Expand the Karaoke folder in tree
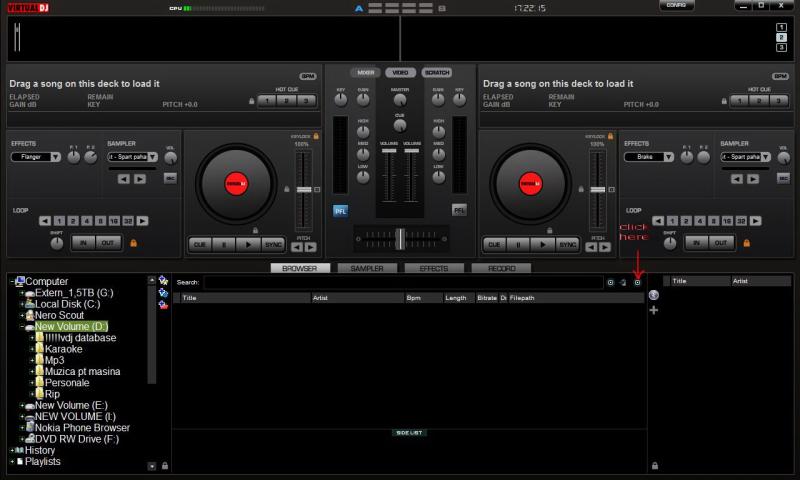 tap(33, 349)
